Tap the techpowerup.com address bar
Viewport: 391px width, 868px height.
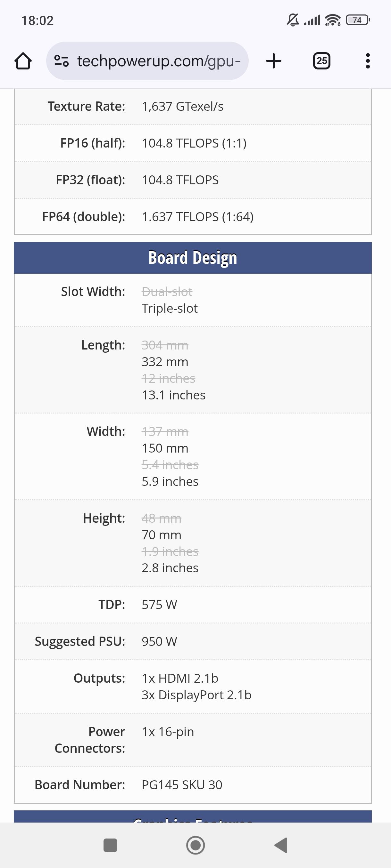coord(159,61)
